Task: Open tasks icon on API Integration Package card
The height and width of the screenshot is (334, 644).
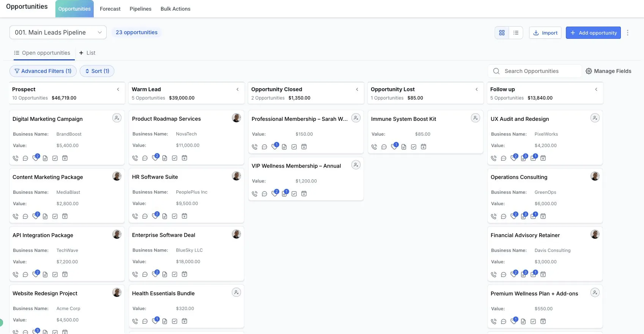Action: pos(55,274)
